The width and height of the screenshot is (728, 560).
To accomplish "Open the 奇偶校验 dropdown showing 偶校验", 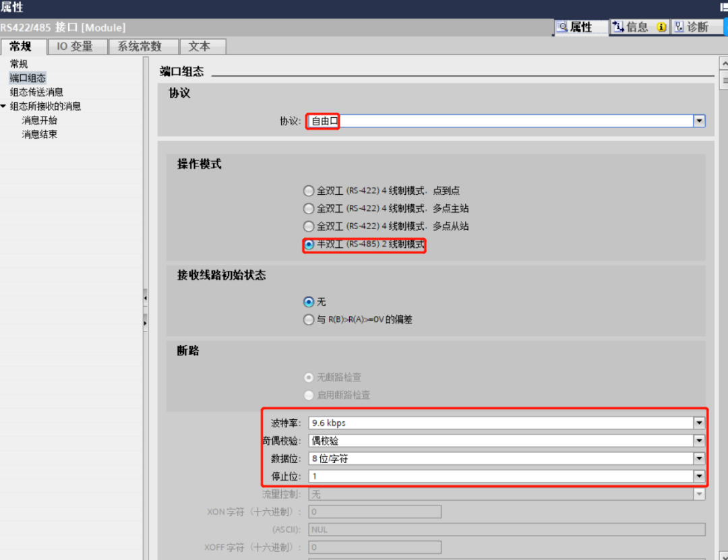I will 699,441.
